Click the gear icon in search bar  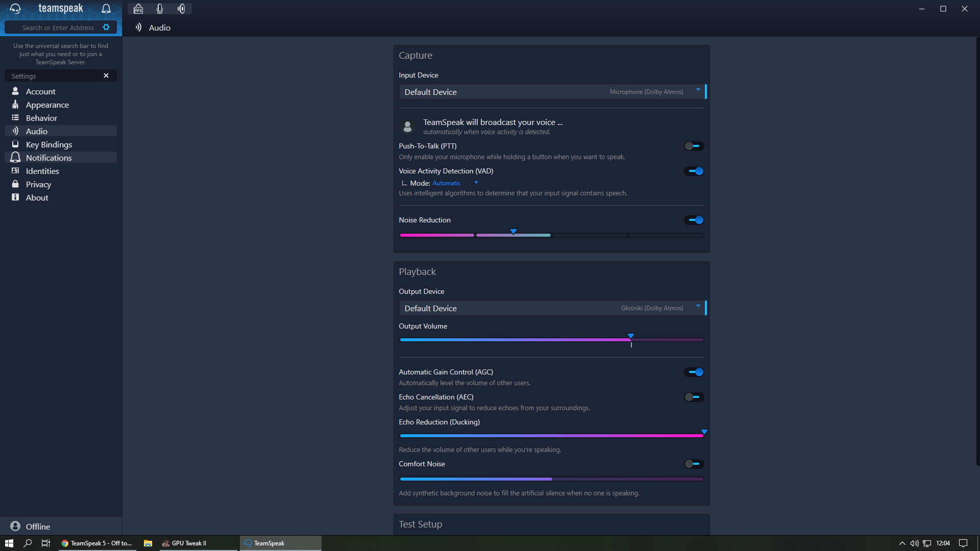click(x=106, y=28)
